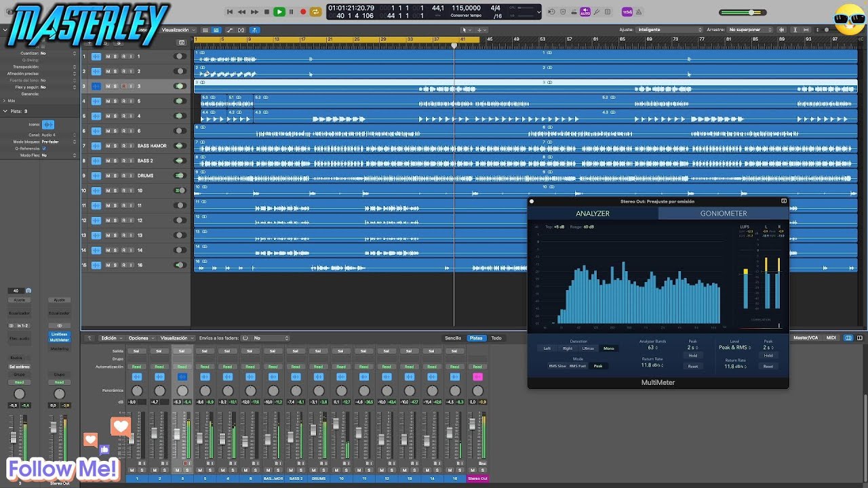The image size is (868, 488).
Task: Open the Ajuste Inteligente snap dropdown
Action: pos(668,30)
